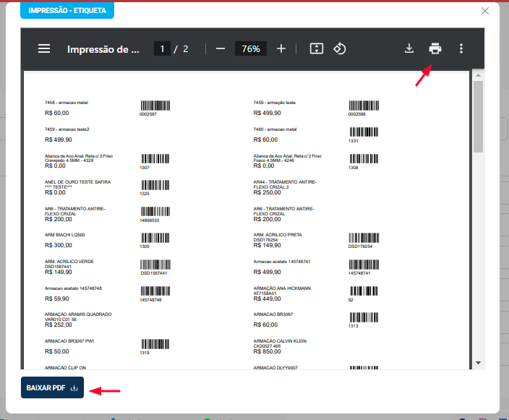Download the PDF using toolbar icon
This screenshot has height=420, width=509.
pos(409,49)
